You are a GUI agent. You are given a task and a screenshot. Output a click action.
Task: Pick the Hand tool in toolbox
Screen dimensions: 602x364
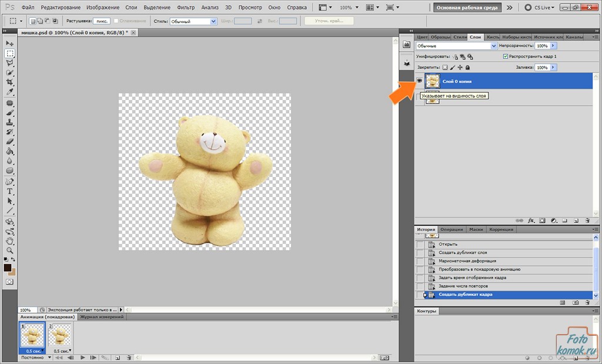click(x=10, y=241)
